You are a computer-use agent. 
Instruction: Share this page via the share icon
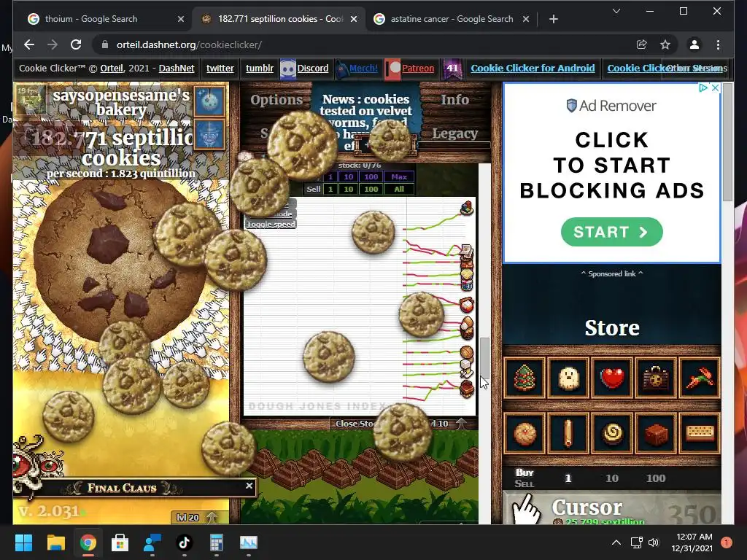[641, 44]
